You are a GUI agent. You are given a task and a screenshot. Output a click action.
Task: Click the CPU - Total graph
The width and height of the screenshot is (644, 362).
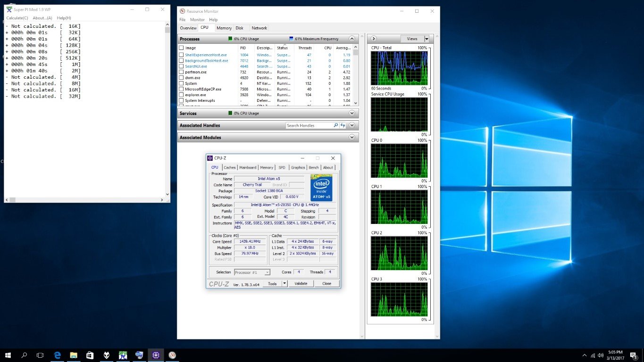pos(399,68)
